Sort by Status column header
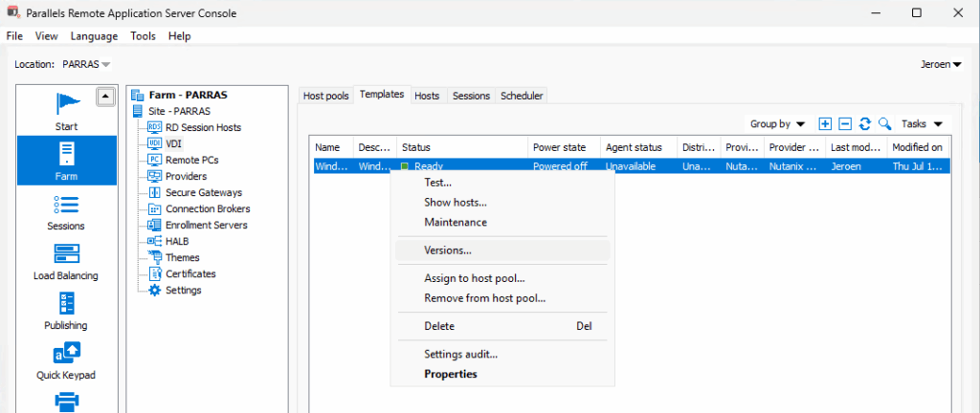 click(462, 148)
